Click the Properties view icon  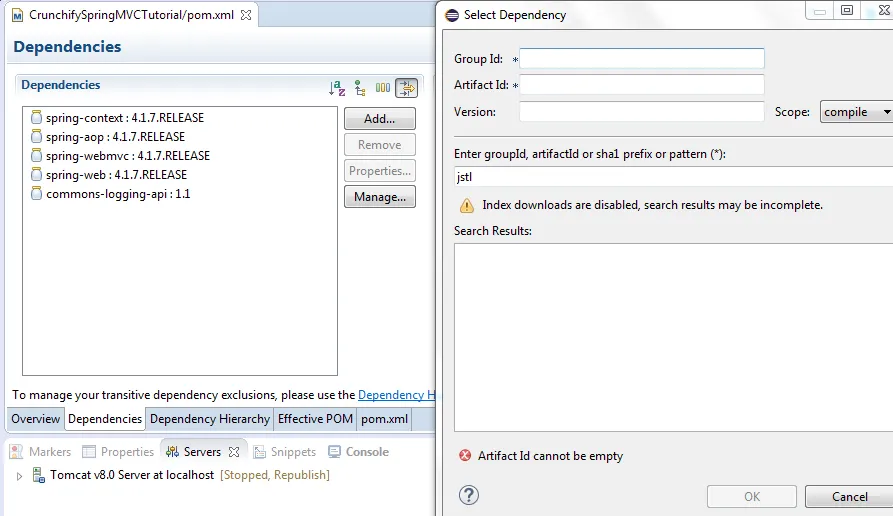89,452
